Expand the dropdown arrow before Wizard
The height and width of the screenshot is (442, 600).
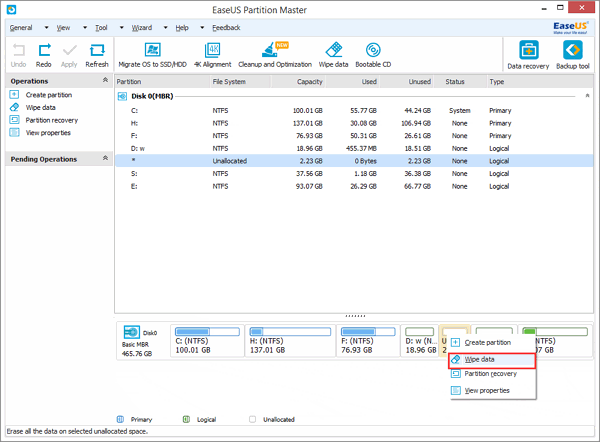coord(122,28)
